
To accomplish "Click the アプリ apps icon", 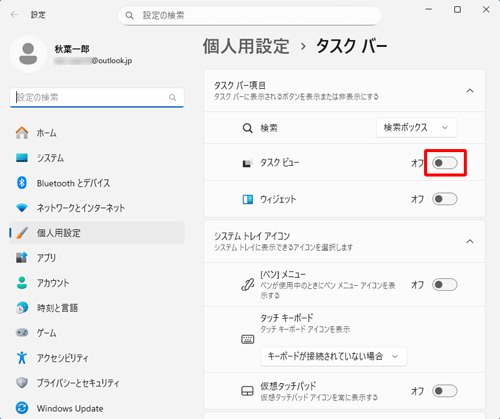I will click(22, 258).
